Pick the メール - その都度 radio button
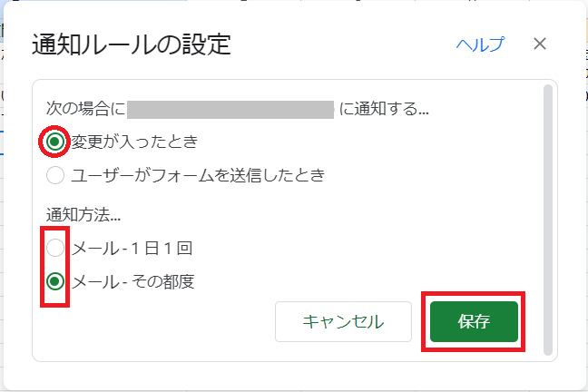 [x=55, y=281]
